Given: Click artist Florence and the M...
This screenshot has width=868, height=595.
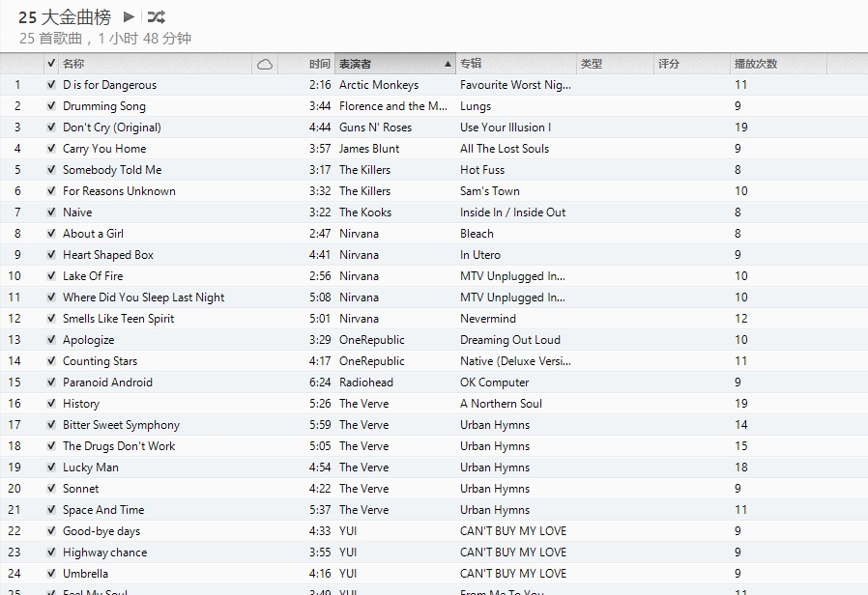Looking at the screenshot, I should click(393, 106).
